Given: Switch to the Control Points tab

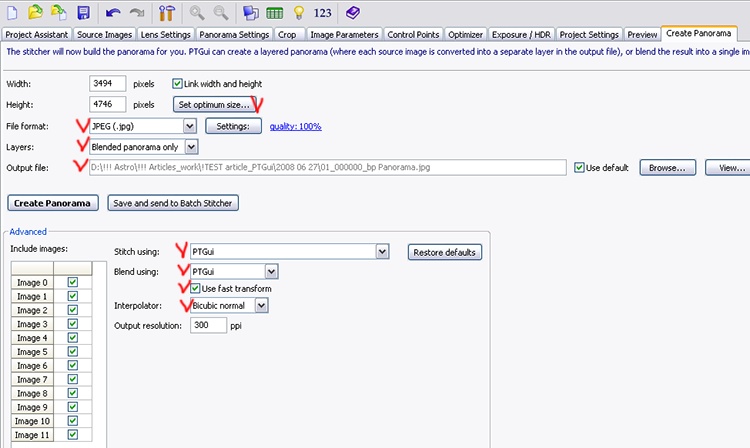Looking at the screenshot, I should [415, 34].
